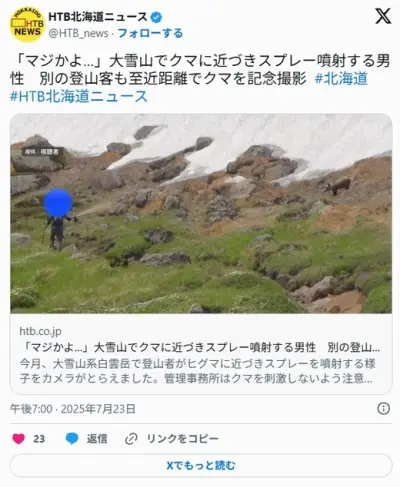Click the chain link copy icon
This screenshot has width=400, height=487.
tap(131, 439)
